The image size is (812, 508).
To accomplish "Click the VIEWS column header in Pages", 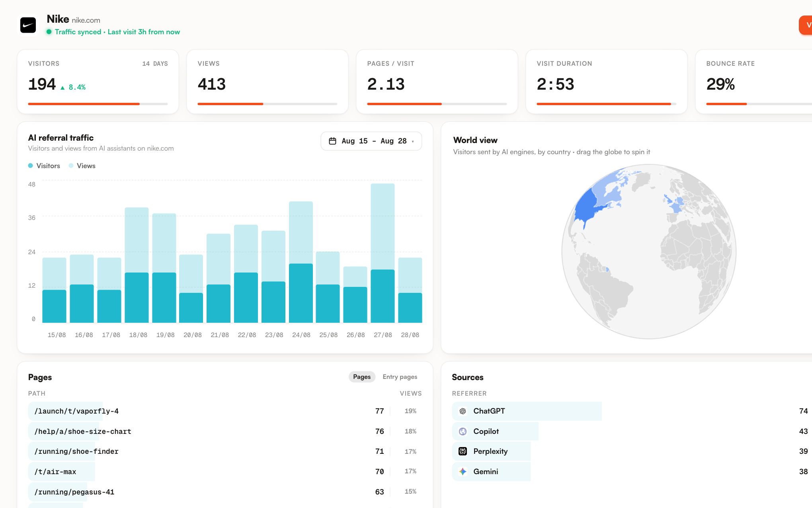I will point(411,394).
